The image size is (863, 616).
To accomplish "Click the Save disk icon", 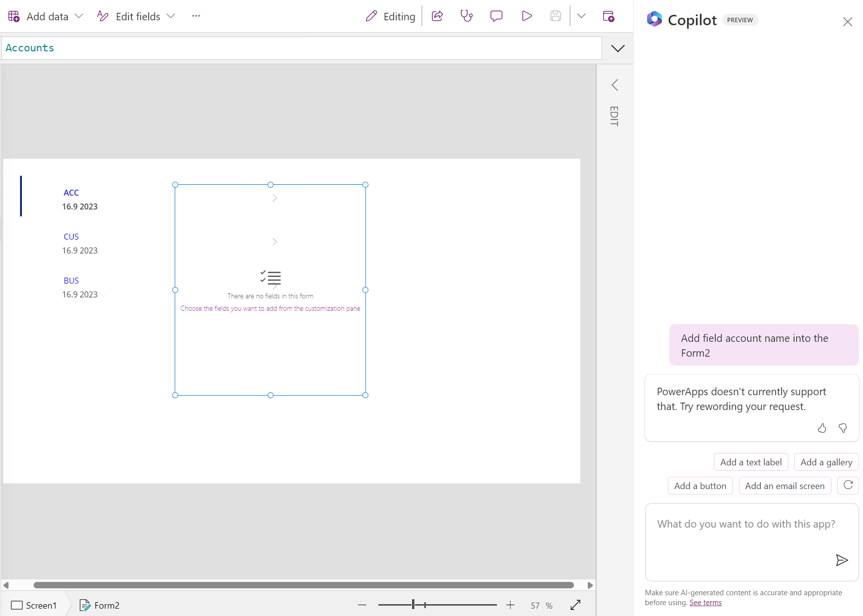I will click(555, 16).
